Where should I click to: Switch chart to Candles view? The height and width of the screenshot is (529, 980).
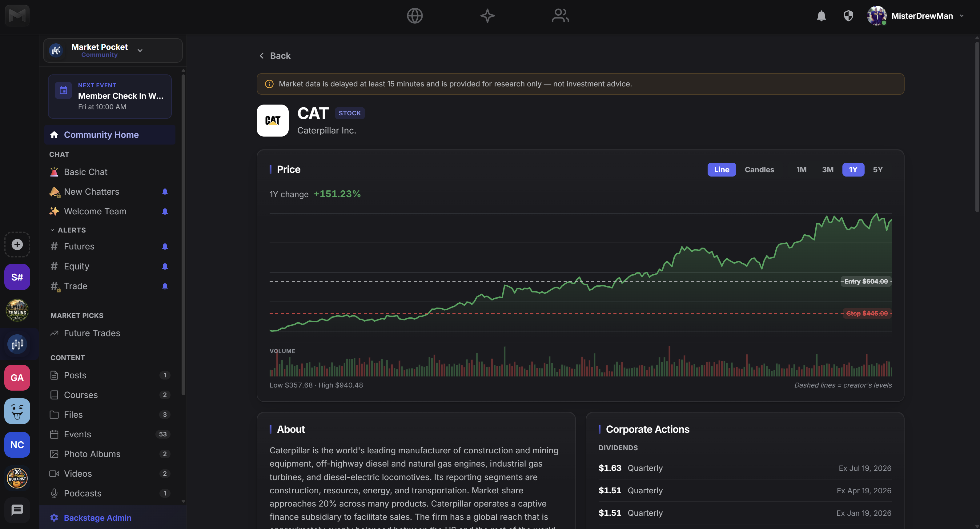point(759,169)
